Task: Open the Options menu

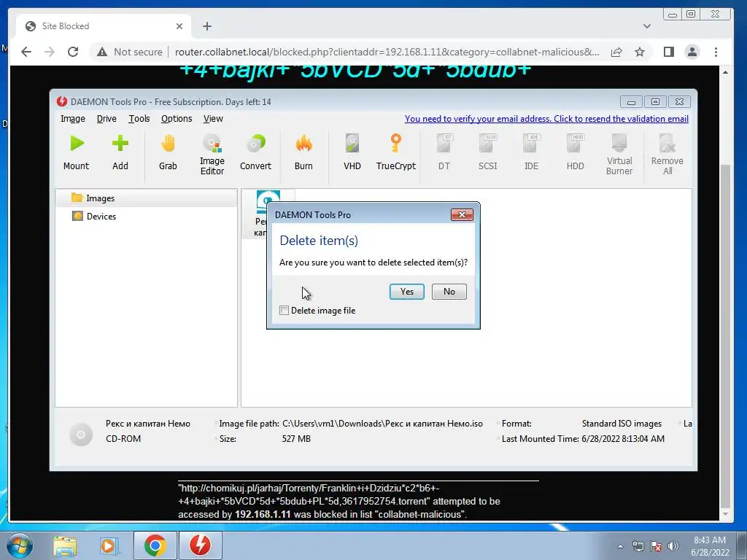Action: [177, 119]
